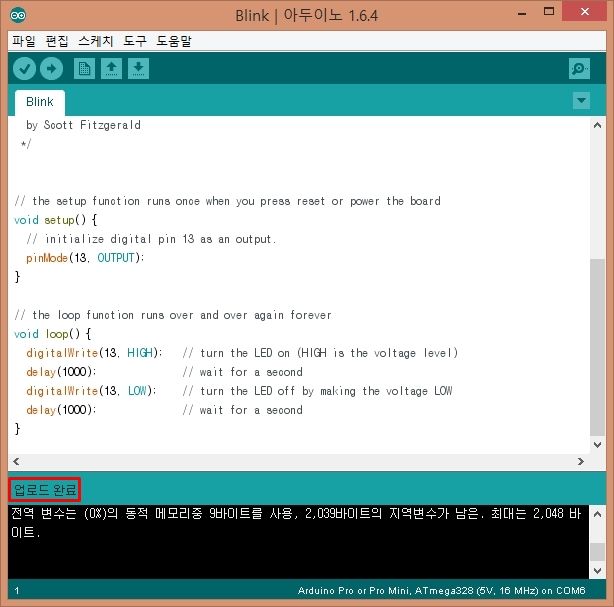
Task: Click the editor scroll-down arrow
Action: pos(597,445)
